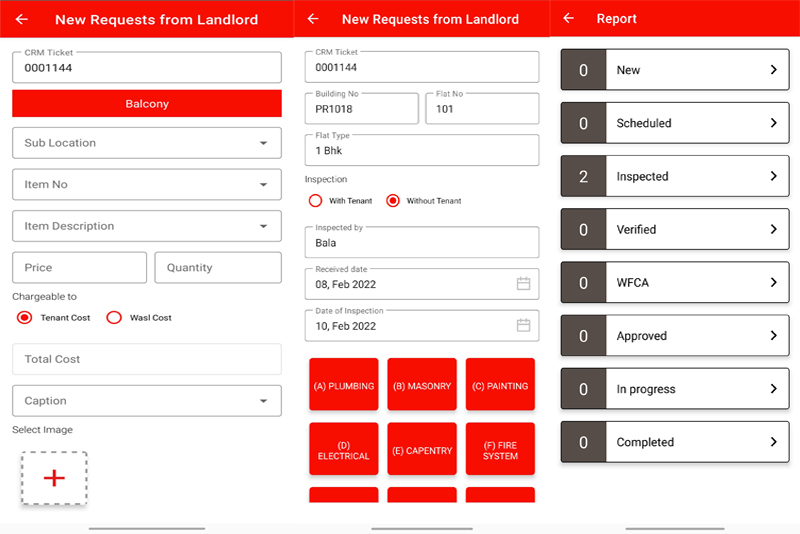Screen dimensions: 800x534
Task: Open Completed report chevron
Action: pos(773,442)
